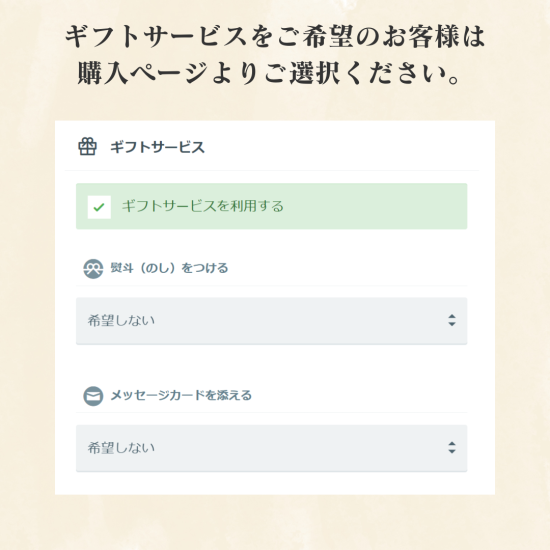Click the メッセージカードを添える label
The height and width of the screenshot is (550, 550).
point(181,395)
